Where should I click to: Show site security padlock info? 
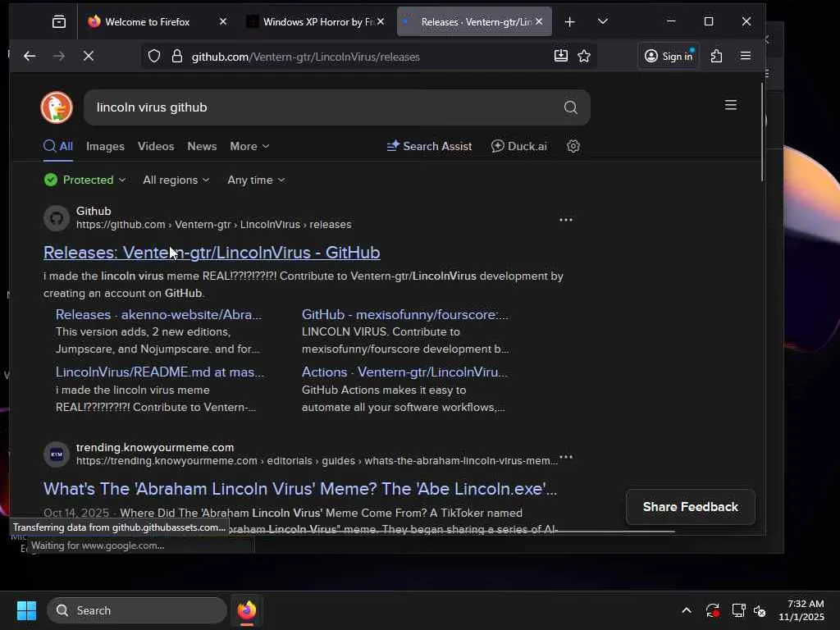pos(177,57)
